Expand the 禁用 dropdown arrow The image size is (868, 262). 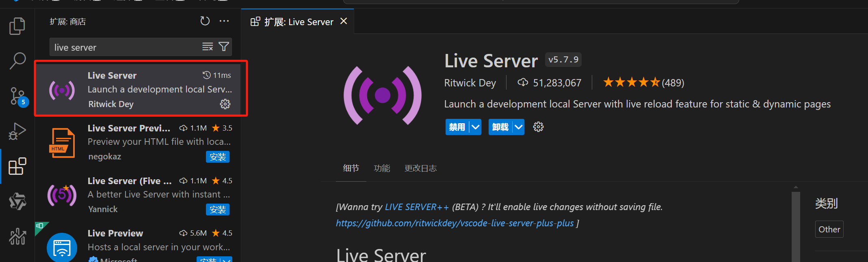pyautogui.click(x=475, y=127)
